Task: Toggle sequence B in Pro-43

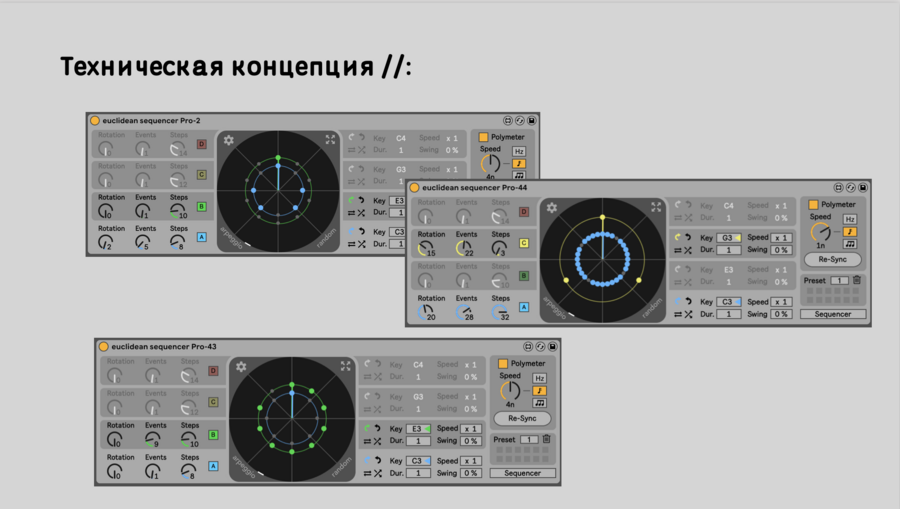Action: coord(213,435)
